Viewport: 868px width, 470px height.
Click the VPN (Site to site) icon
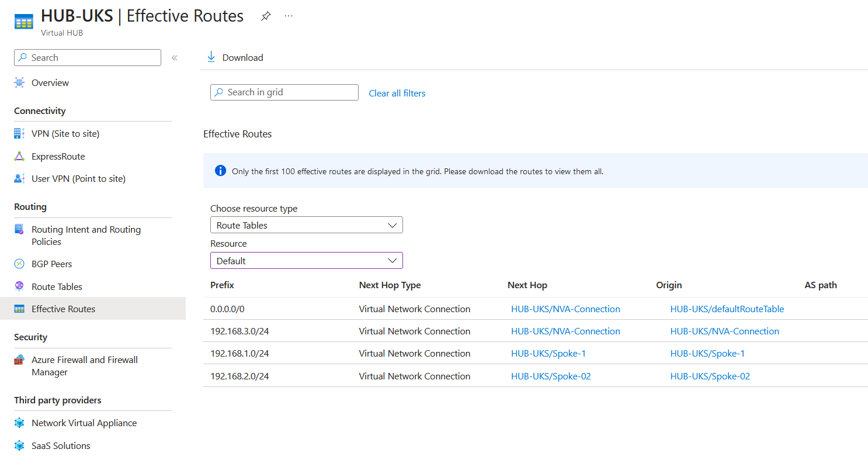[19, 134]
